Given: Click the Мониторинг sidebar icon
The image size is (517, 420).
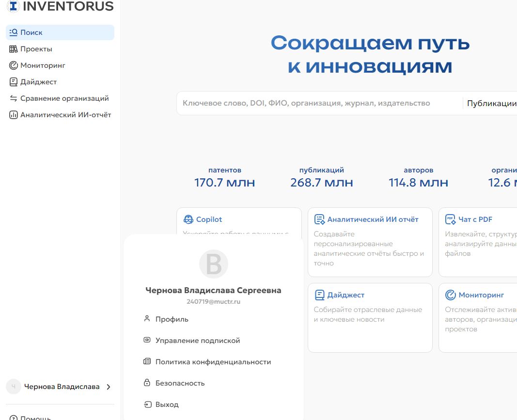Looking at the screenshot, I should point(14,65).
